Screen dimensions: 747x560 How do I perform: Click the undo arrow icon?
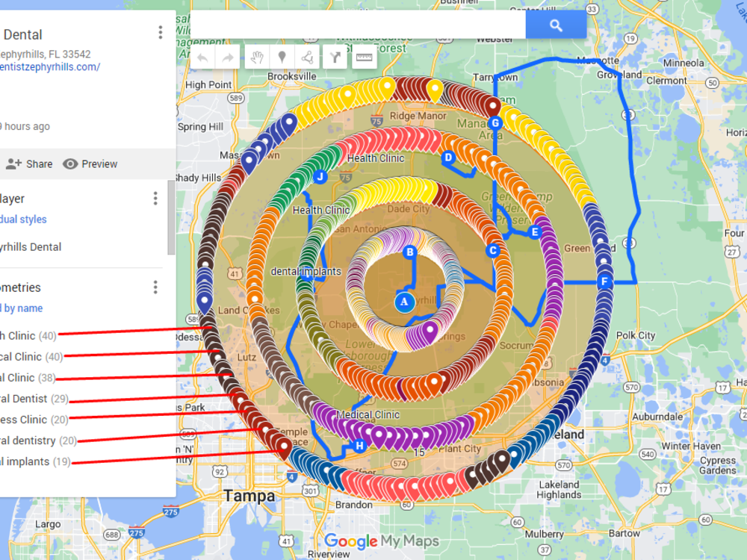pyautogui.click(x=202, y=57)
